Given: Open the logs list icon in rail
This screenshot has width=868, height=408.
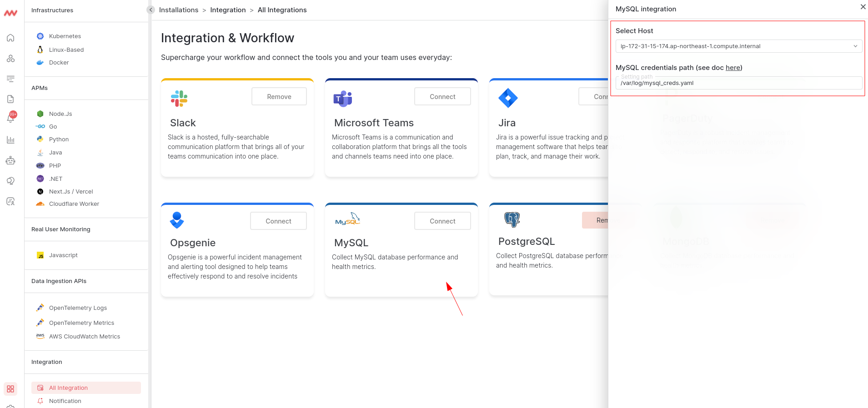Looking at the screenshot, I should (10, 79).
